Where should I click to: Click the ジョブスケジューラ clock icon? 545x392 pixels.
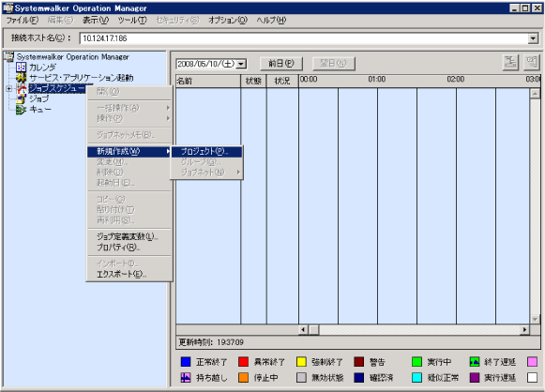(x=22, y=88)
